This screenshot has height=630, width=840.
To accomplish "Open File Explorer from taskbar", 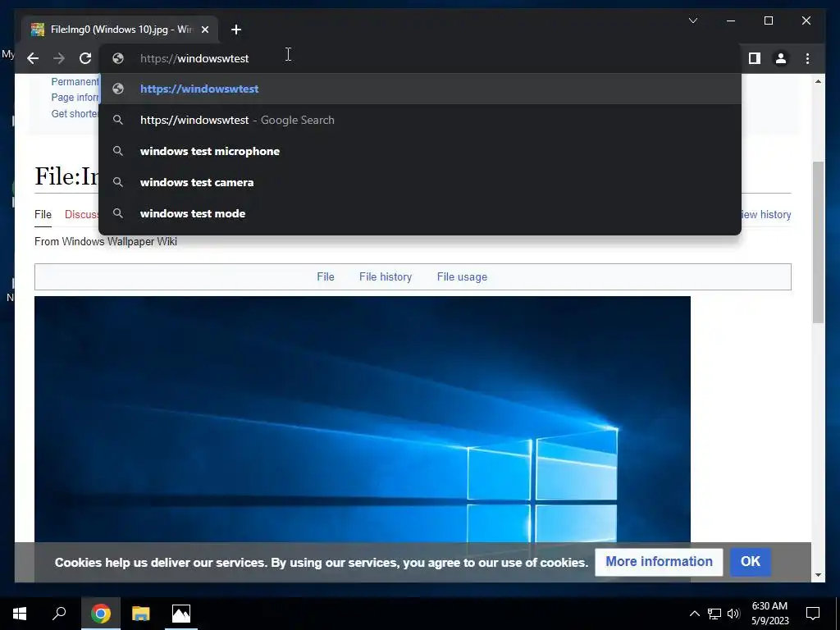I will coord(141,614).
